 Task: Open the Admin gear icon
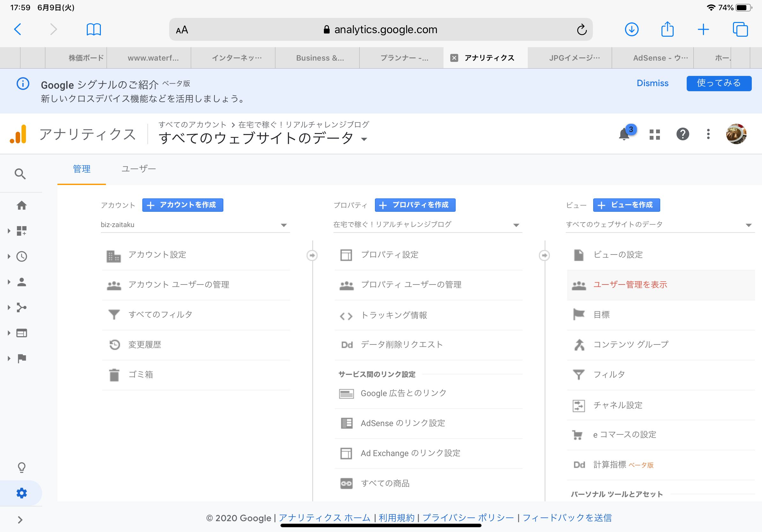tap(22, 493)
